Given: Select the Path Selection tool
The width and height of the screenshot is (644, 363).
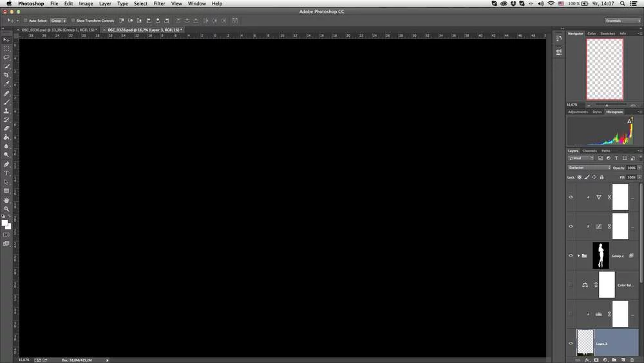Looking at the screenshot, I should (x=6, y=182).
